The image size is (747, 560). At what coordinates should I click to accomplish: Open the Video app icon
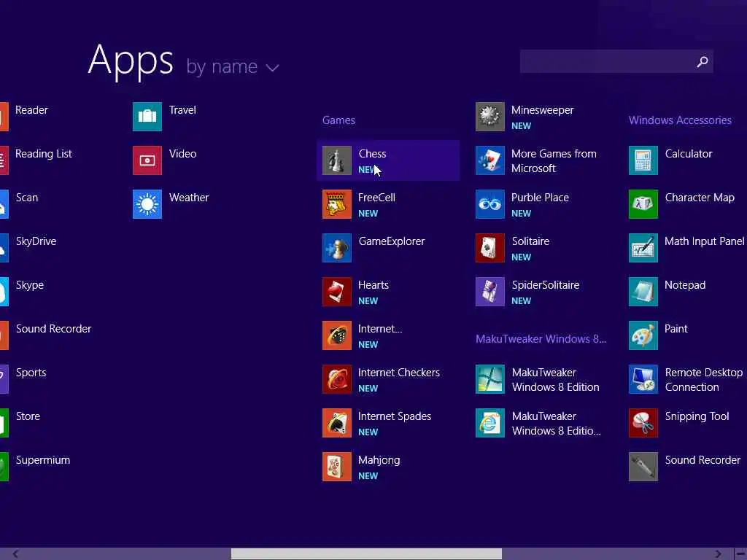tap(147, 160)
